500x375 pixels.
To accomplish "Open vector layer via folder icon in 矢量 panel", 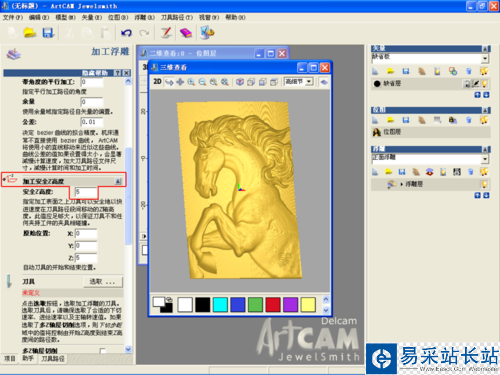I will pos(390,71).
